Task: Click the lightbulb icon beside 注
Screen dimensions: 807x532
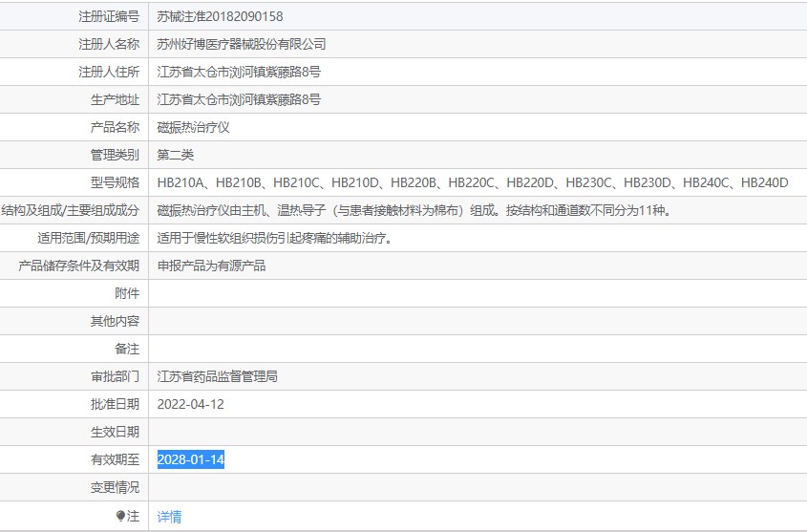Action: pos(121,516)
